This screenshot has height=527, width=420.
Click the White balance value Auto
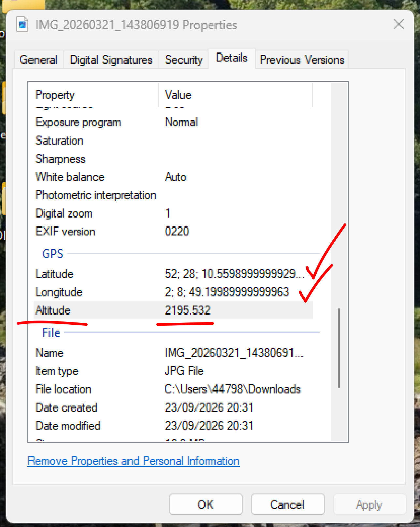pos(176,177)
